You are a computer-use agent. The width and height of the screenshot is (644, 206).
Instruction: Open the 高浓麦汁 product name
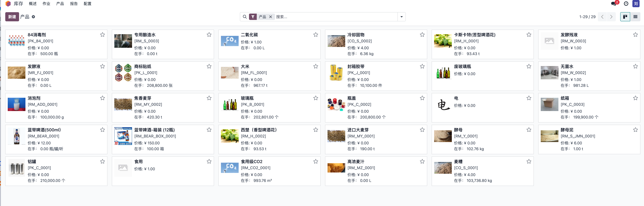pyautogui.click(x=356, y=162)
